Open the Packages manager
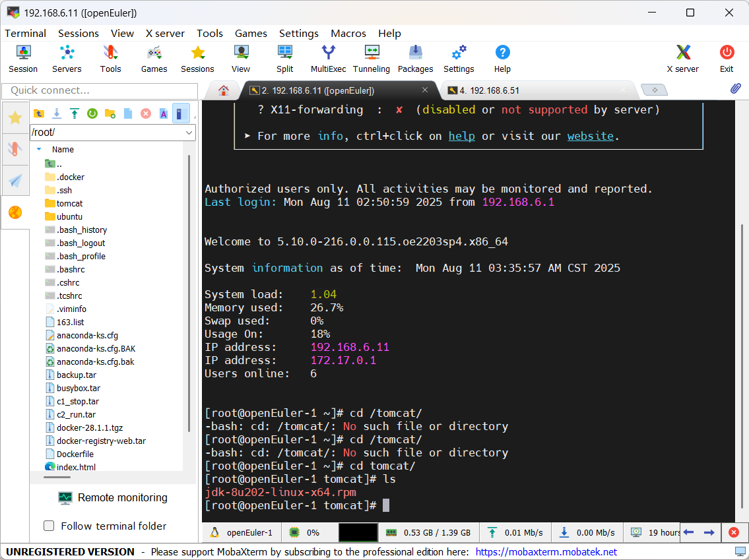Image resolution: width=749 pixels, height=560 pixels. [x=415, y=59]
